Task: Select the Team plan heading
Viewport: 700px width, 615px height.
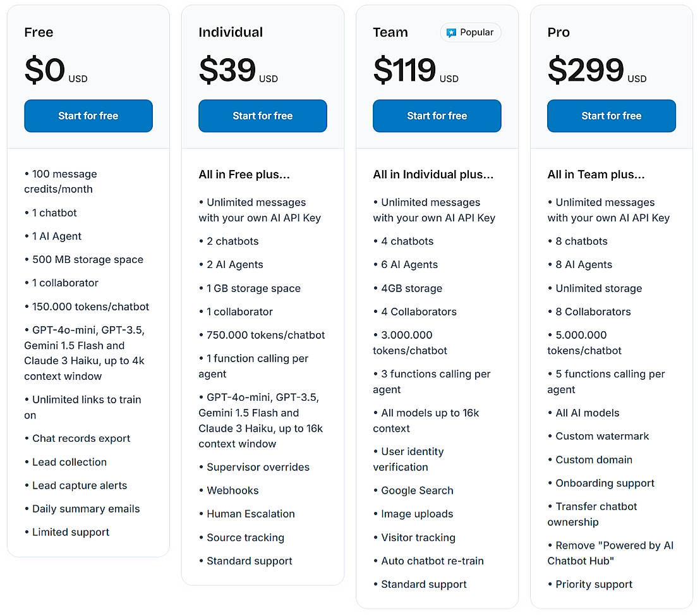Action: 390,32
